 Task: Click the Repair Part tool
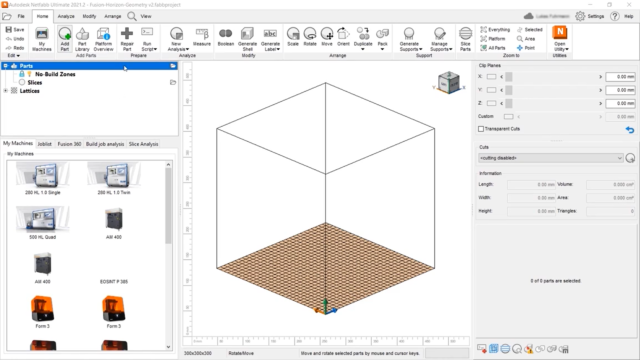coord(127,39)
